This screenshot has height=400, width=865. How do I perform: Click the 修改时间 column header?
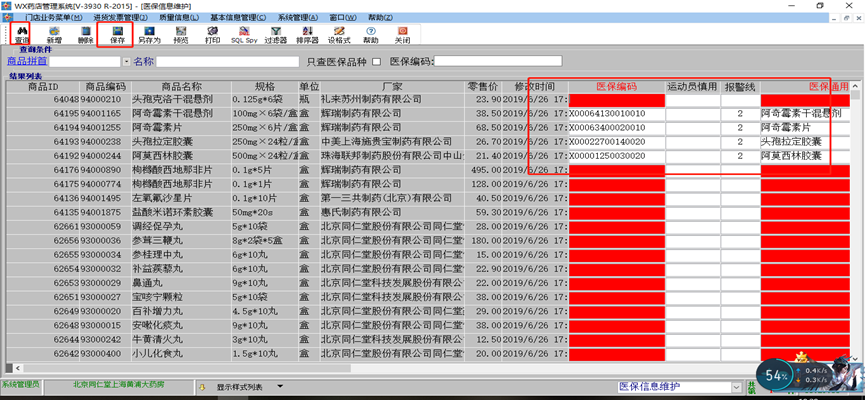(535, 87)
